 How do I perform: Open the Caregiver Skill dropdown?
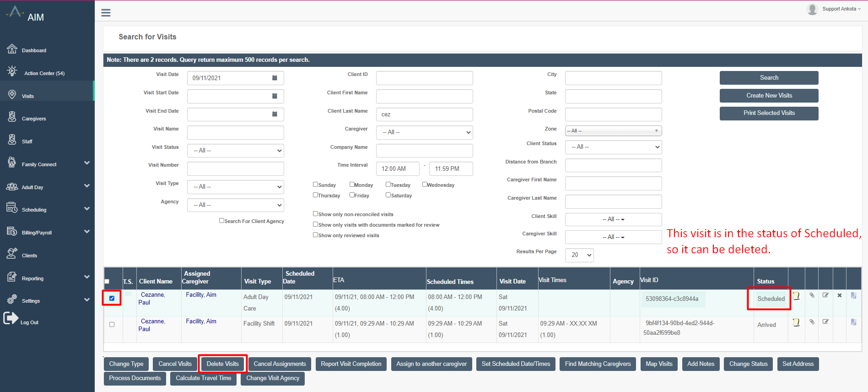[614, 237]
